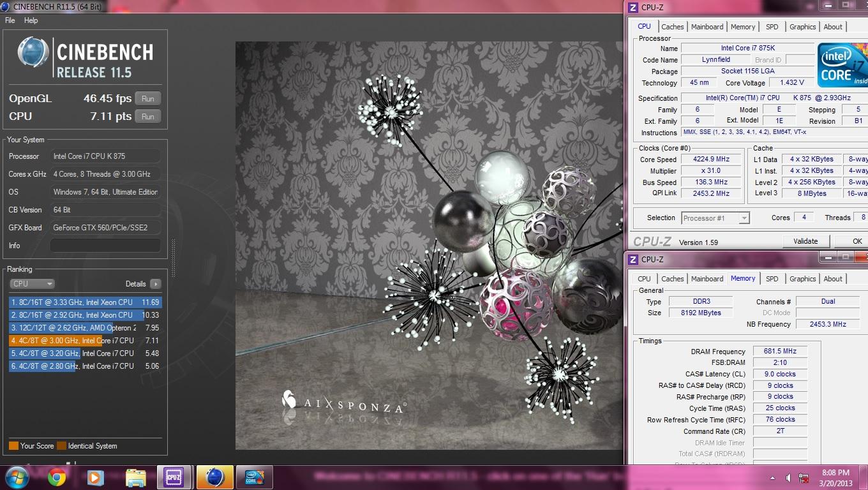Click the top CPU-Z window title icon
Viewport: 868px width, 490px height.
point(633,8)
